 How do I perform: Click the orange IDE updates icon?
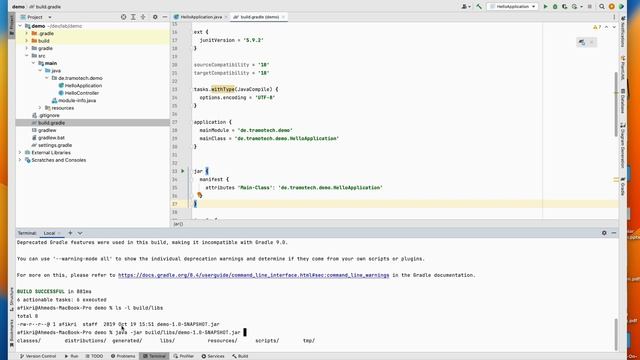tap(611, 7)
